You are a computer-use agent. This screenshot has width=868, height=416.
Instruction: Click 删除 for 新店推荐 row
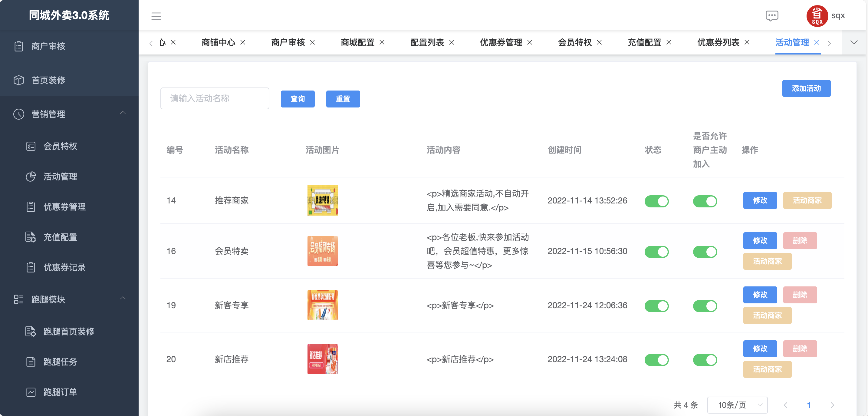pyautogui.click(x=800, y=348)
